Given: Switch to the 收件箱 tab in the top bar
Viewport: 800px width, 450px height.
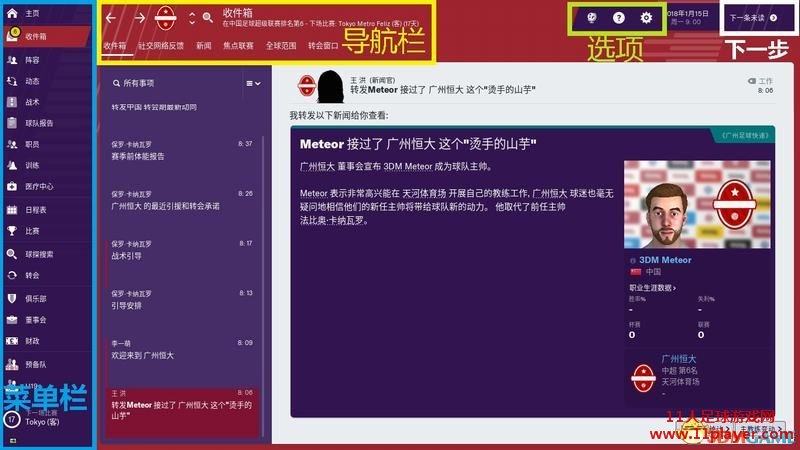Looking at the screenshot, I should click(115, 45).
